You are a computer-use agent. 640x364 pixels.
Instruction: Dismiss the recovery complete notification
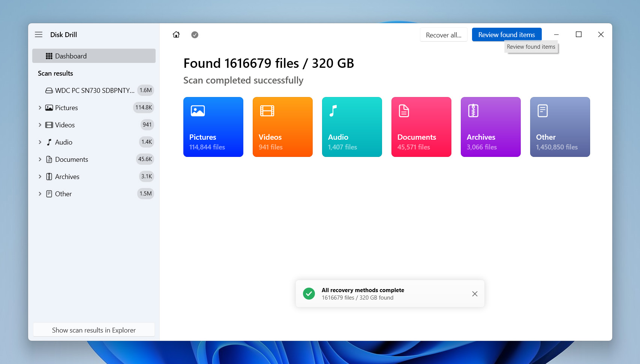pos(475,294)
